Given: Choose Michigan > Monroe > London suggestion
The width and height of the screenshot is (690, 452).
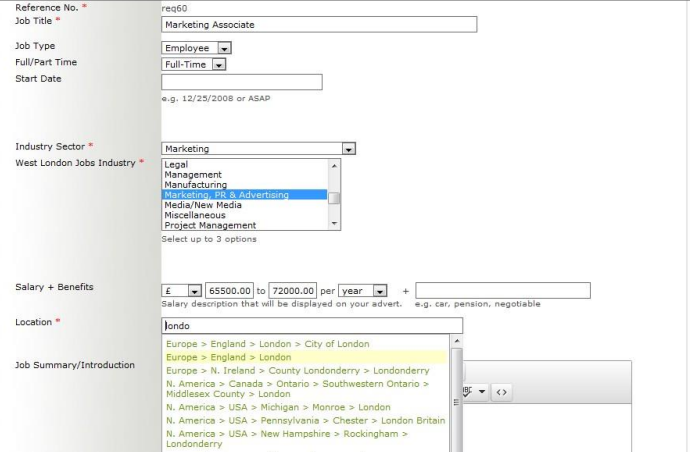Looking at the screenshot, I should pos(305,407).
